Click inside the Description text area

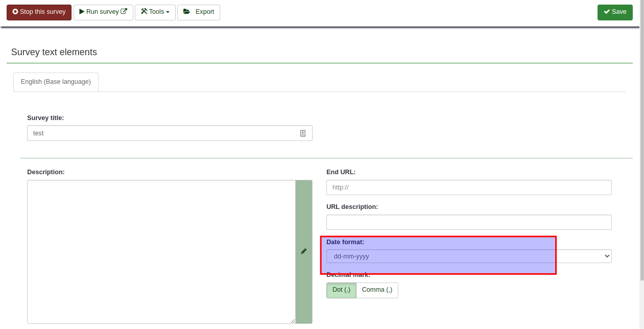coord(161,251)
